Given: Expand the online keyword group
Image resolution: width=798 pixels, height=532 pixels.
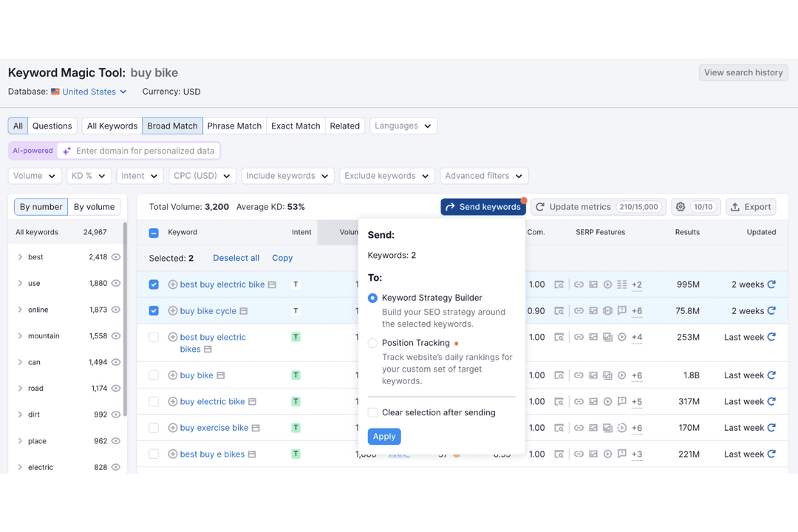Looking at the screenshot, I should click(21, 310).
